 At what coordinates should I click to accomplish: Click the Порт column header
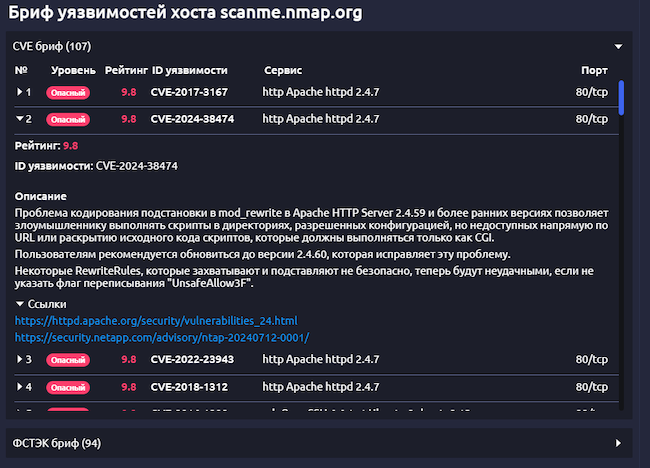pyautogui.click(x=594, y=71)
